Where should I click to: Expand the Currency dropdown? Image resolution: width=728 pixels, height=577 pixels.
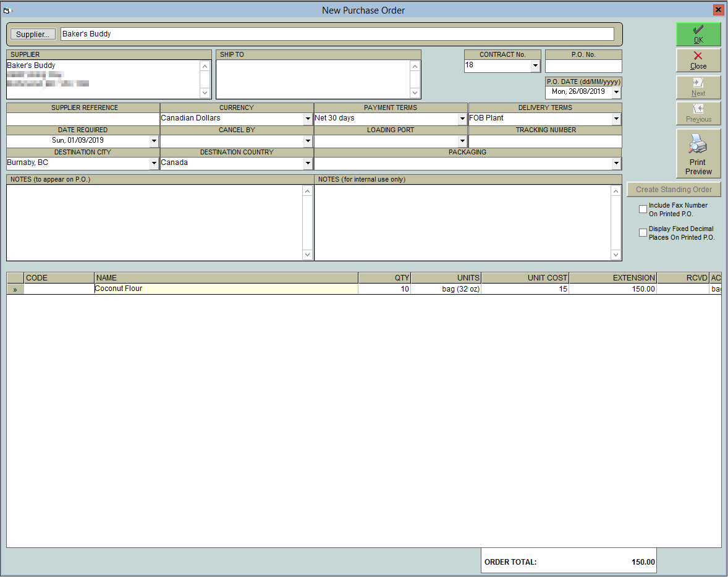[308, 119]
